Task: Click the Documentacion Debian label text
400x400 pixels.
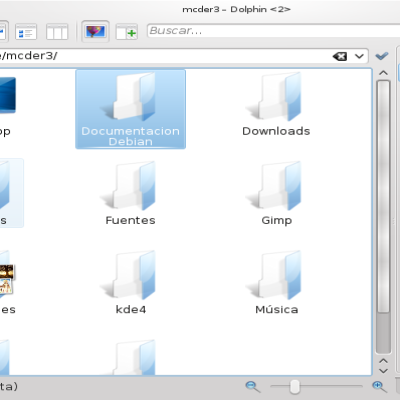Action: coord(131,136)
